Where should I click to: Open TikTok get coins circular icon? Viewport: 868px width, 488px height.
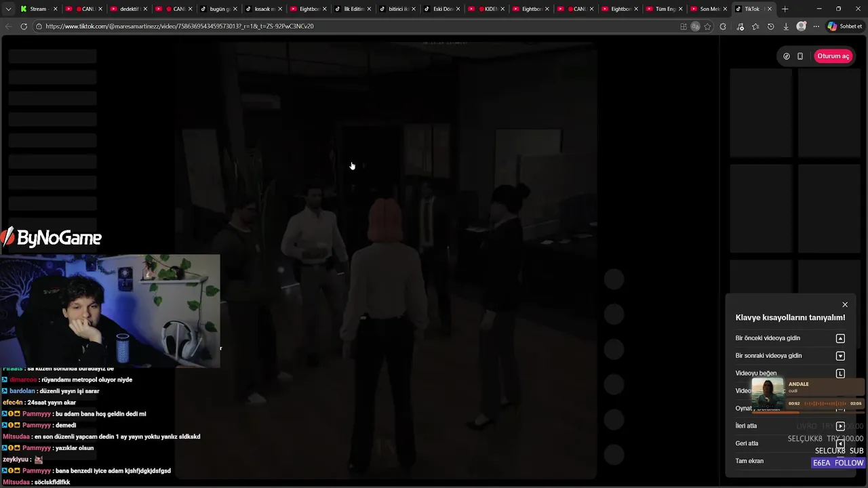point(786,56)
